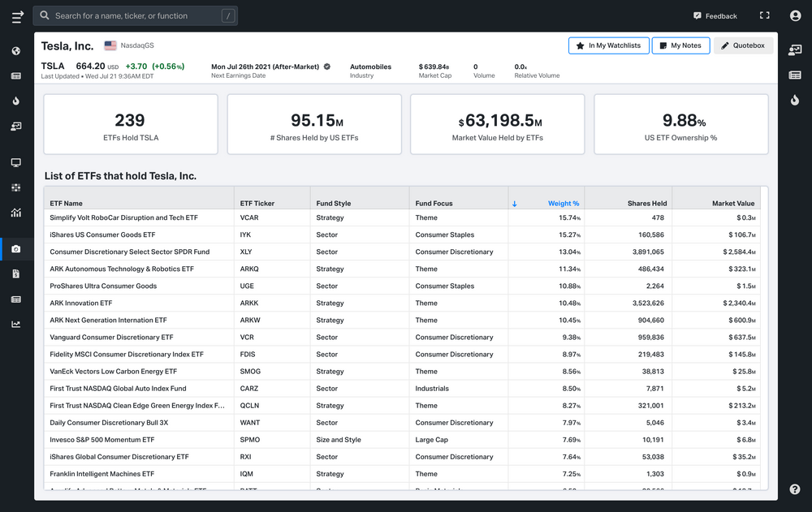This screenshot has height=512, width=812.
Task: Click the Quotebox button
Action: point(743,45)
